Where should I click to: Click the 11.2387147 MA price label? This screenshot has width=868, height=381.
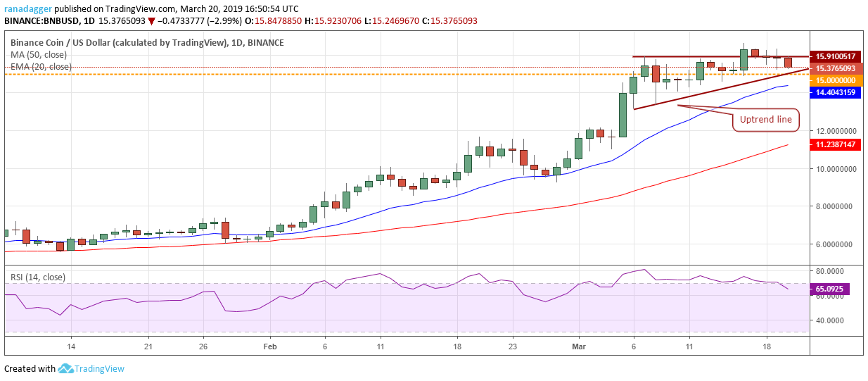tap(836, 144)
